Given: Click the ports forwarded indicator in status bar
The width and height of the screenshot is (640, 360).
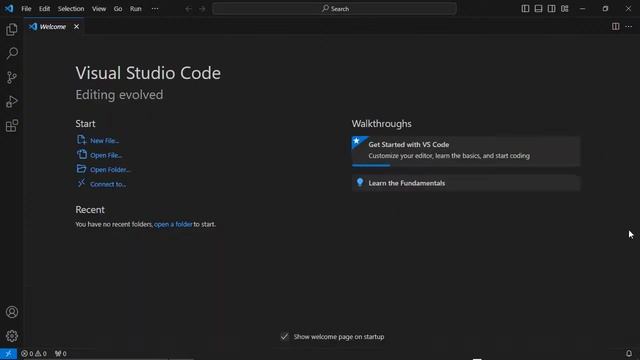Looking at the screenshot, I should tap(60, 353).
